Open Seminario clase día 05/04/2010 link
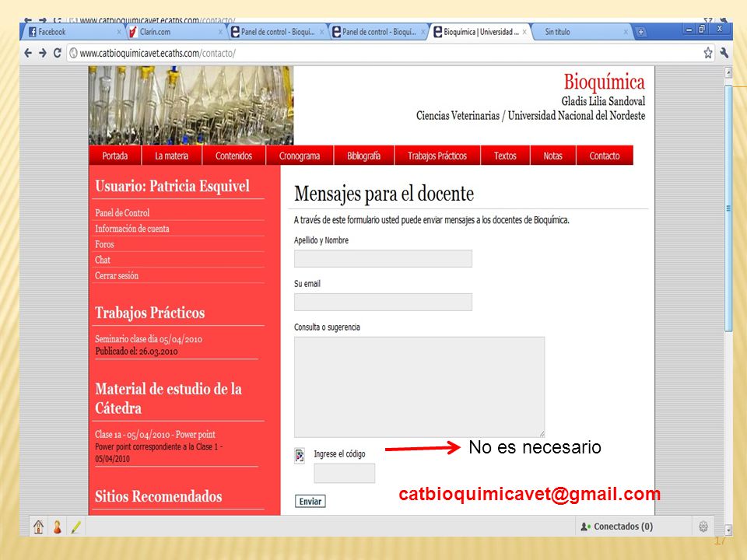 pos(149,339)
